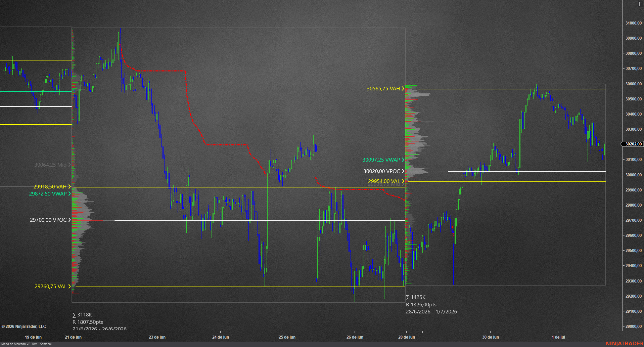Image resolution: width=644 pixels, height=347 pixels.
Task: Select the Mapa de Mercado VP-30M - Semanal tab
Action: pyautogui.click(x=27, y=344)
